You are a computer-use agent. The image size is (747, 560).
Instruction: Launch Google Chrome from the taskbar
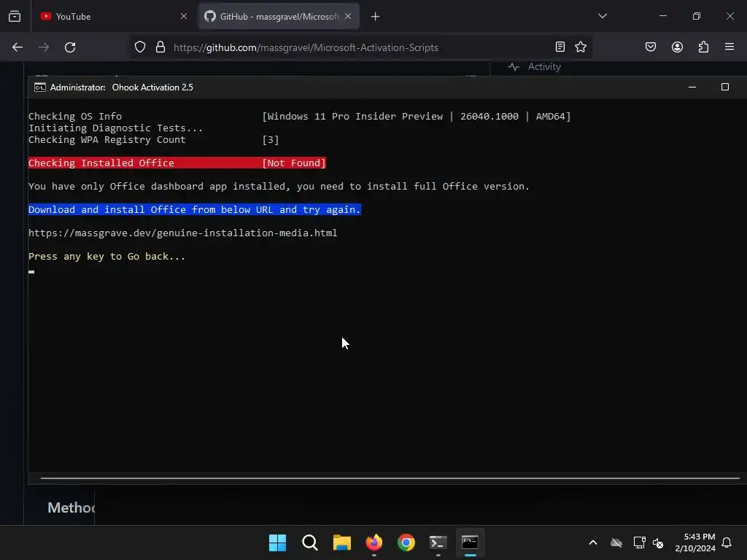406,542
